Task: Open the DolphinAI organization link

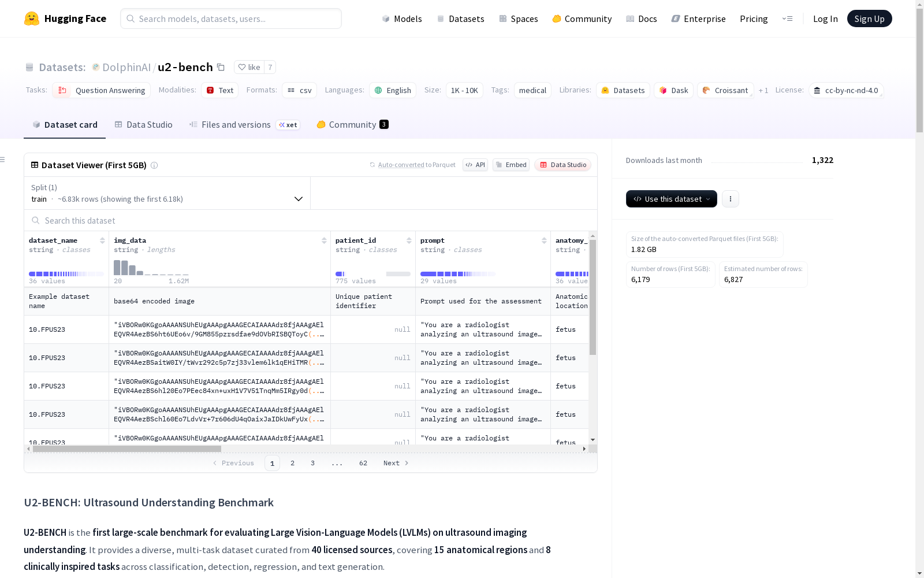Action: point(126,67)
